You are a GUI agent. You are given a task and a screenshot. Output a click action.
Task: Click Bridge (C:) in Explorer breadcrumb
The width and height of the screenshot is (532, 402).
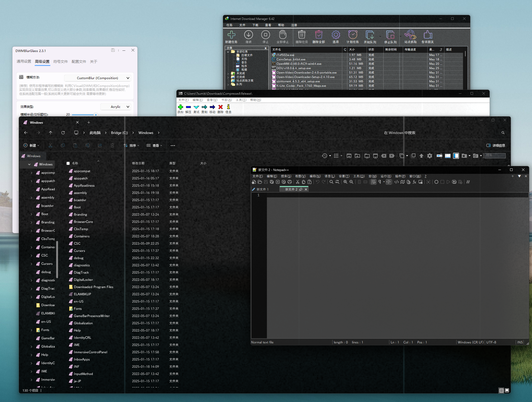point(119,133)
